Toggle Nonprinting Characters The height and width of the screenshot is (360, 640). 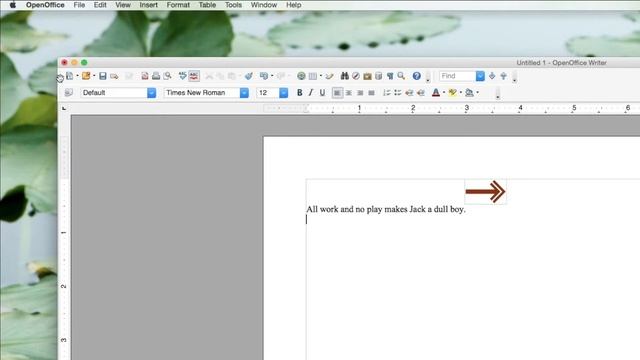coord(390,76)
